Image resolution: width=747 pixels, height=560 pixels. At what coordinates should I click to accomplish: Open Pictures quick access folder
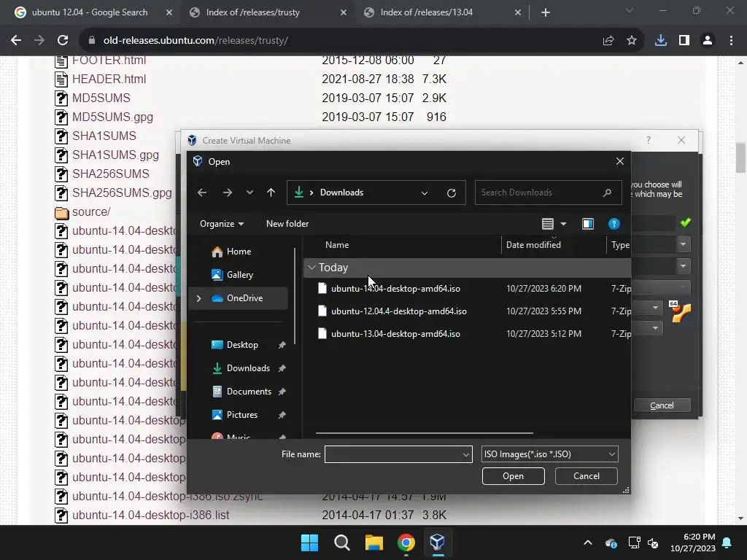coord(241,415)
